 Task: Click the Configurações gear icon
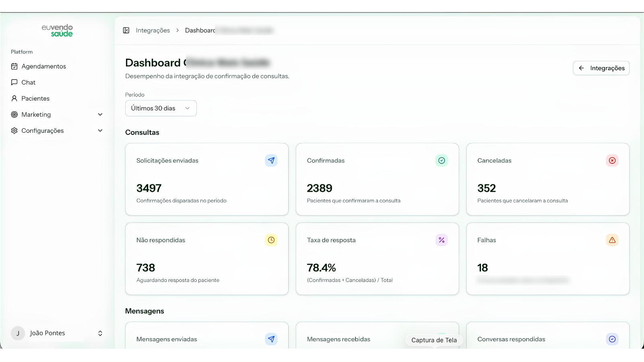[x=14, y=131]
